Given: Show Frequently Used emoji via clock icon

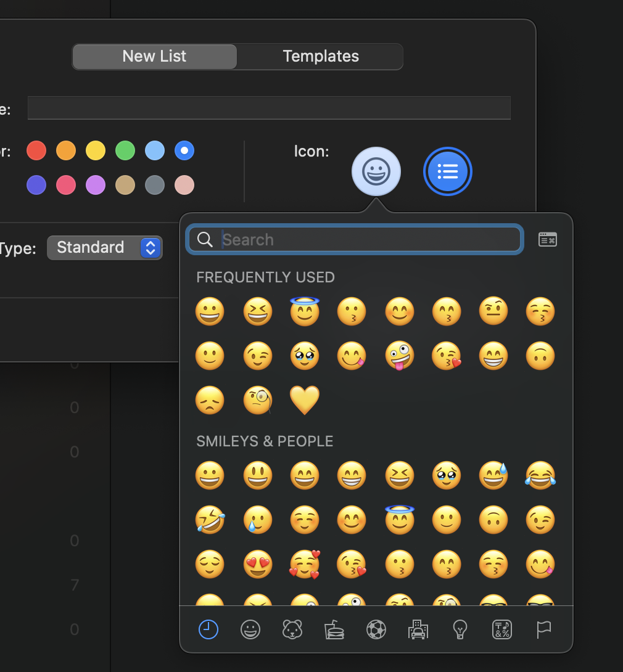Looking at the screenshot, I should [x=208, y=629].
